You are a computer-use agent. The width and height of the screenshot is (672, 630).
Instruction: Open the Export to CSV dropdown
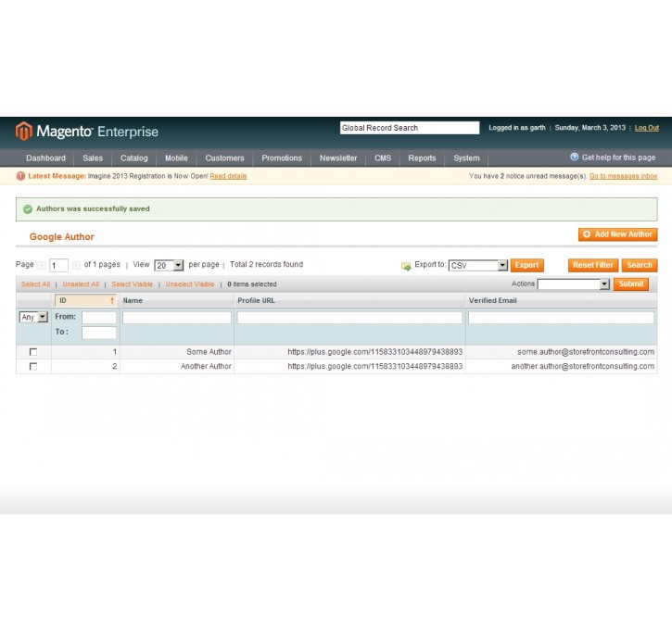(x=478, y=266)
